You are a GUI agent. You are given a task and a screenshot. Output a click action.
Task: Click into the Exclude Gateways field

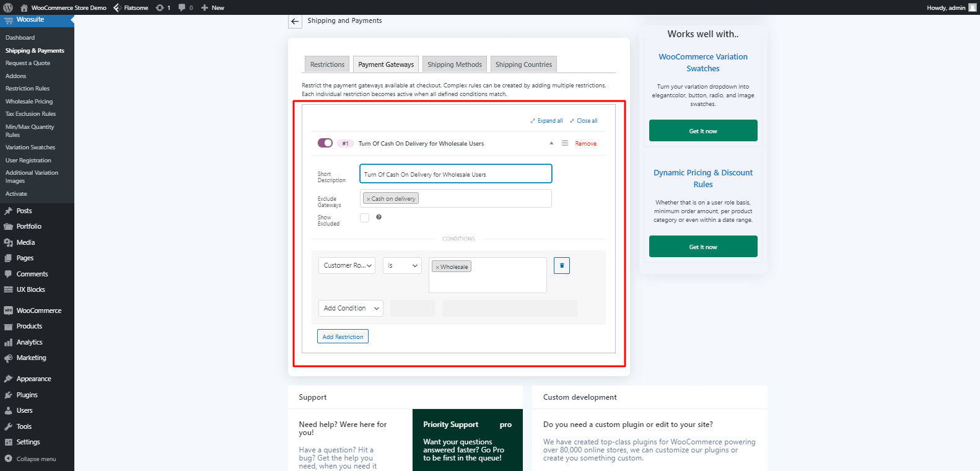456,198
